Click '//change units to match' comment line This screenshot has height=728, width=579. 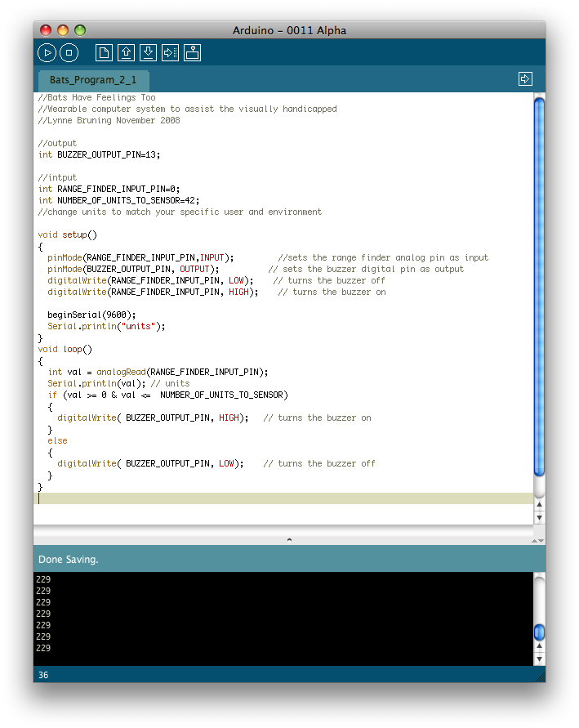[180, 212]
